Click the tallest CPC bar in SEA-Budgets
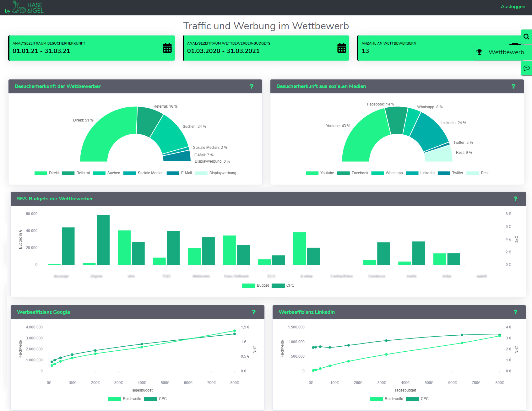 click(x=103, y=240)
